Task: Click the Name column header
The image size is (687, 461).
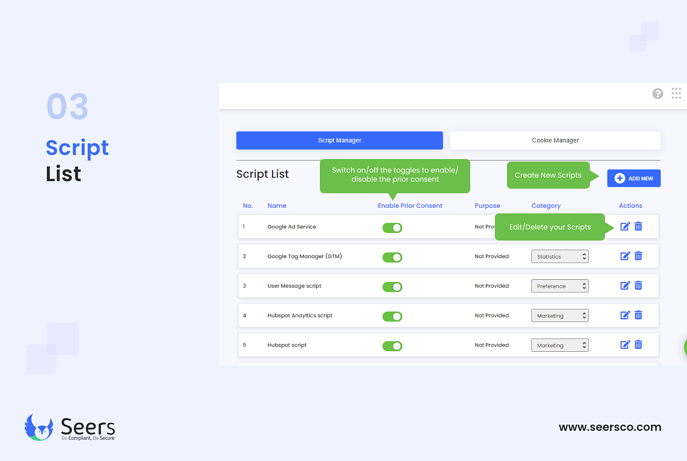Action: (277, 206)
